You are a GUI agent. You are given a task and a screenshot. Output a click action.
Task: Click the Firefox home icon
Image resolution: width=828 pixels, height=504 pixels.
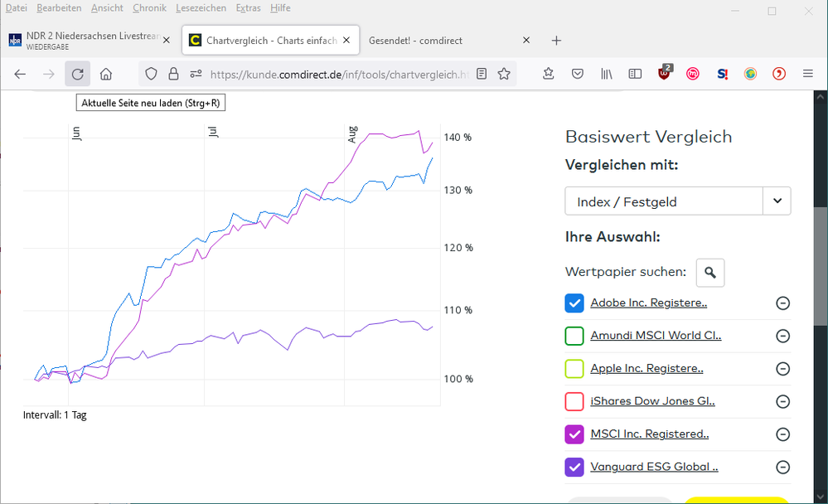point(106,74)
